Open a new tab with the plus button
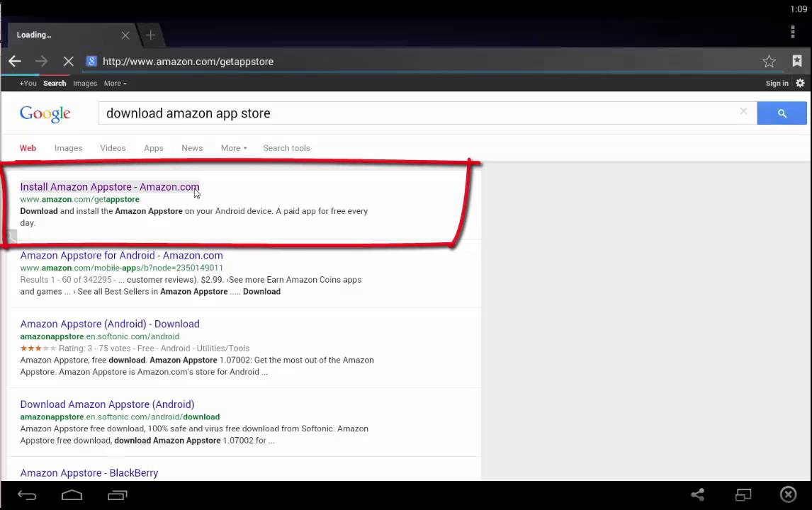This screenshot has width=812, height=510. point(151,35)
